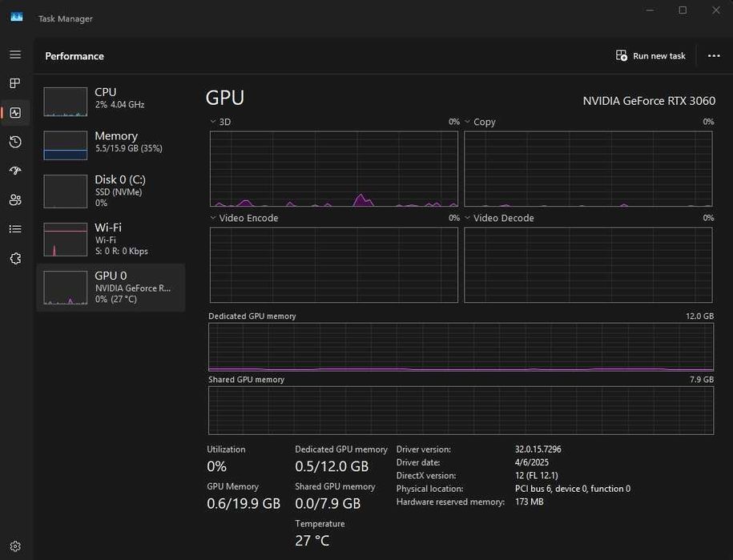This screenshot has width=733, height=560.
Task: Change the Copy graph engine selection
Action: [x=468, y=122]
